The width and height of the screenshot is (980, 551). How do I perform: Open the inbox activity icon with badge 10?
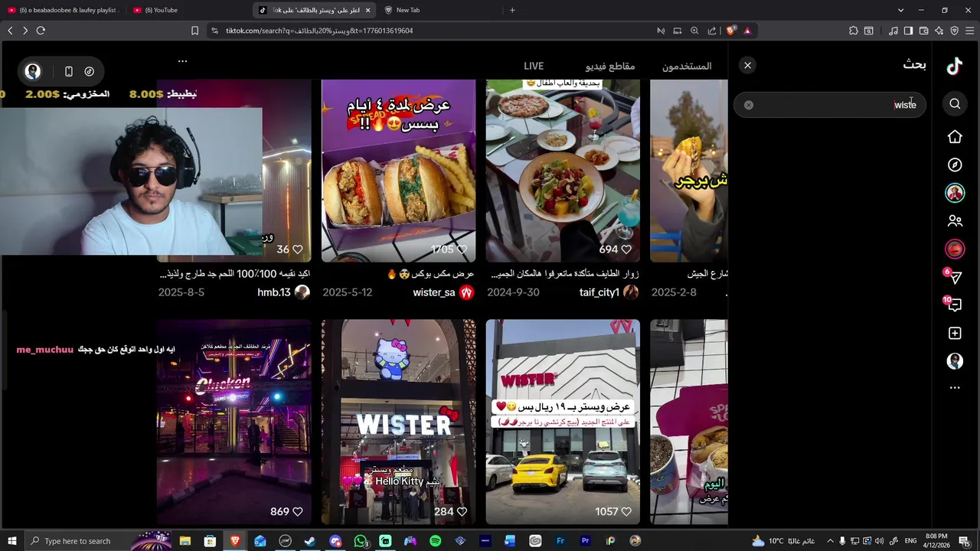(955, 305)
